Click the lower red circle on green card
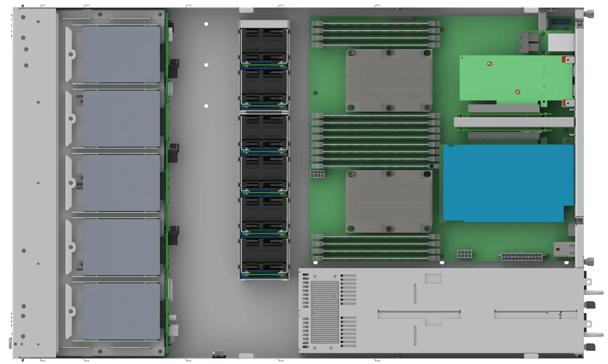Viewport: 608px width, 364px height. tap(518, 92)
